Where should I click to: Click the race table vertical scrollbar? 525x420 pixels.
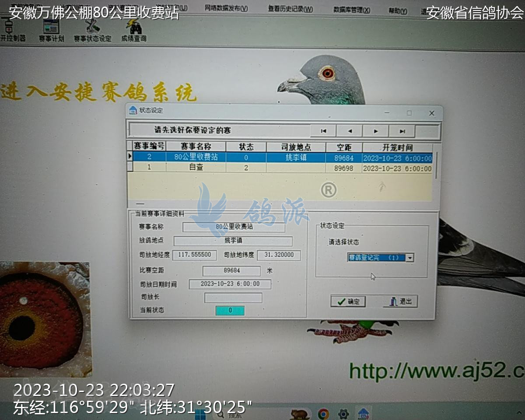tap(435, 165)
